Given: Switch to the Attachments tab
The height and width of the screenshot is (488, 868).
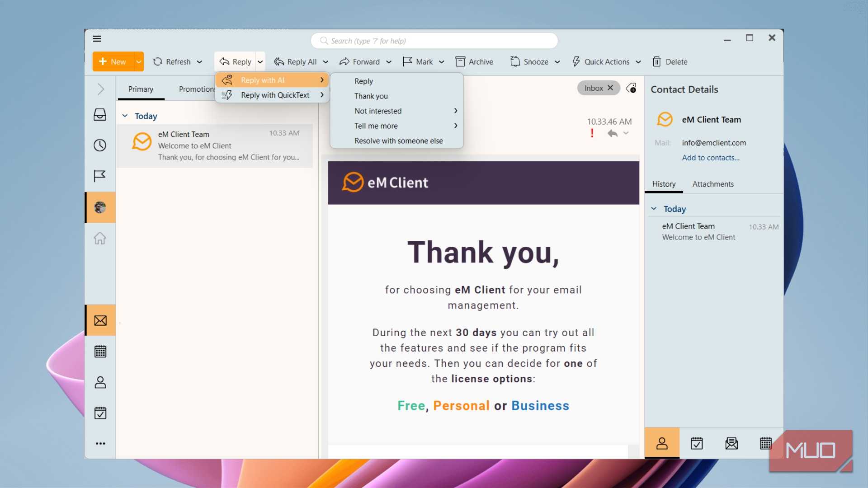Looking at the screenshot, I should coord(713,184).
